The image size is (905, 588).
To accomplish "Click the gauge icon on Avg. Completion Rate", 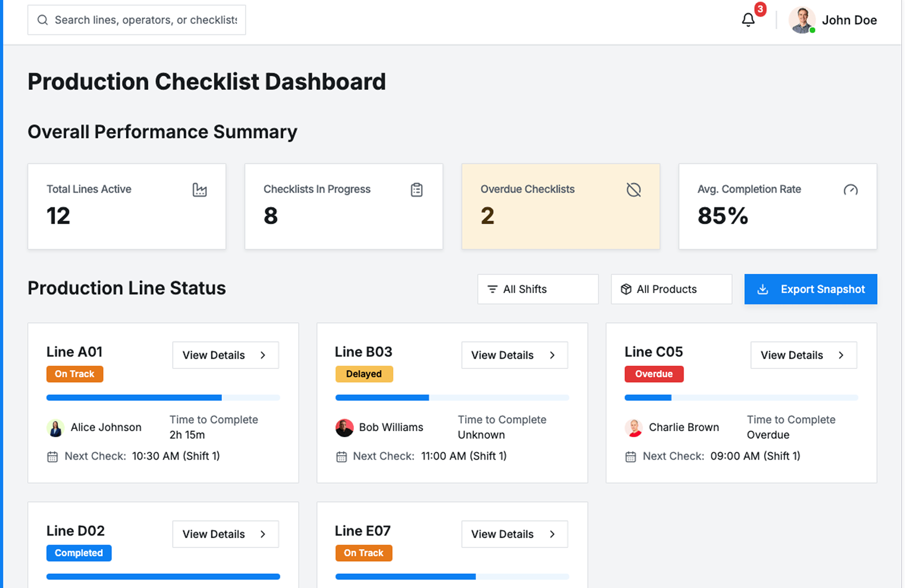I will point(850,190).
